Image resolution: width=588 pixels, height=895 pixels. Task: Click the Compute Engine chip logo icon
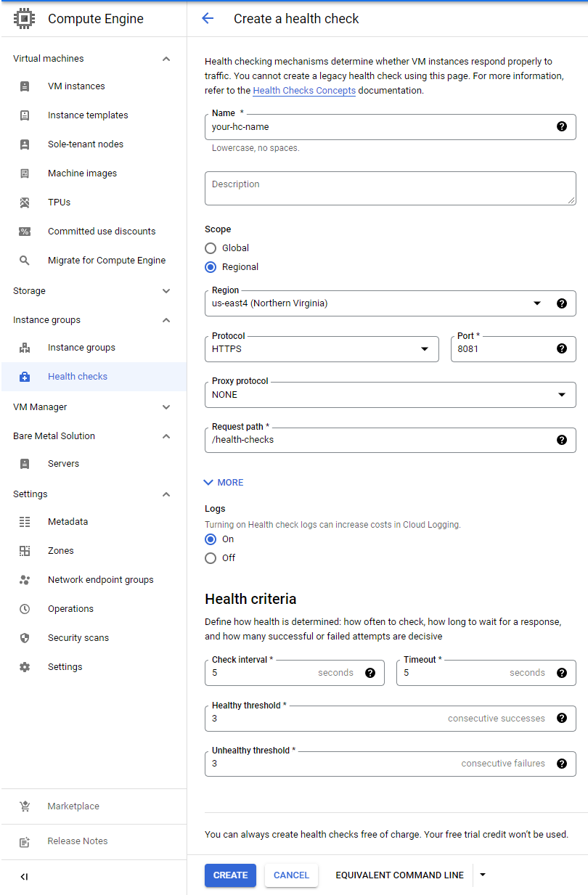coord(24,19)
